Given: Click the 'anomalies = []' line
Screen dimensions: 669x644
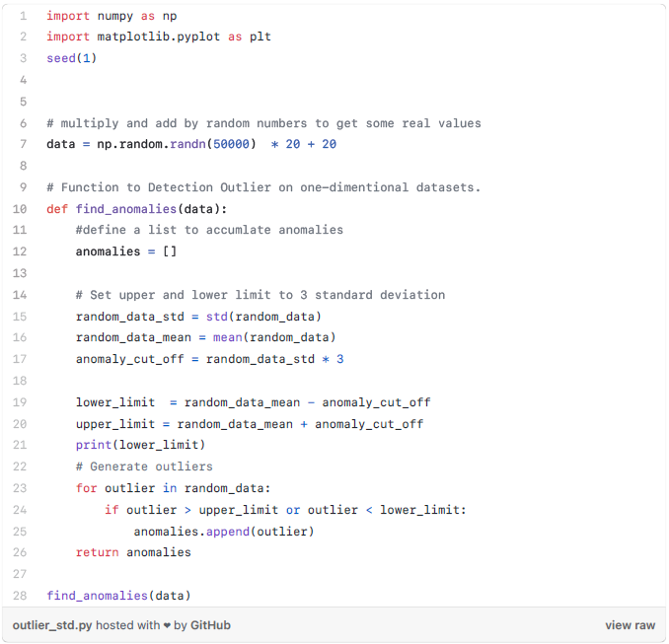Looking at the screenshot, I should (x=126, y=251).
